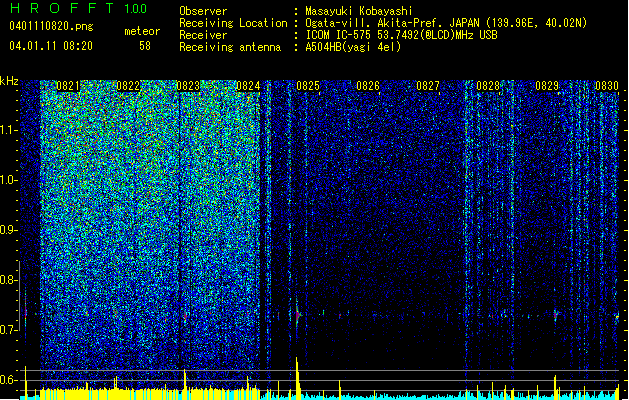
Task: Click the 0830 time marker
Action: coord(607,86)
